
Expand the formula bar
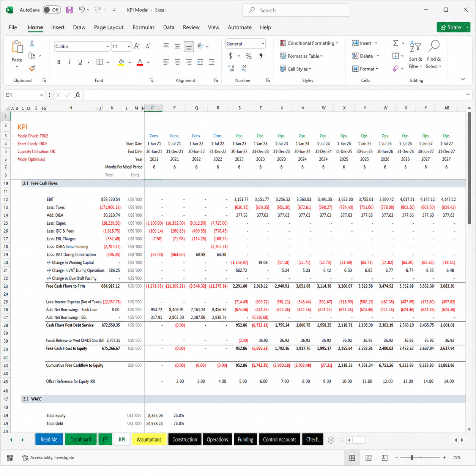(x=468, y=95)
